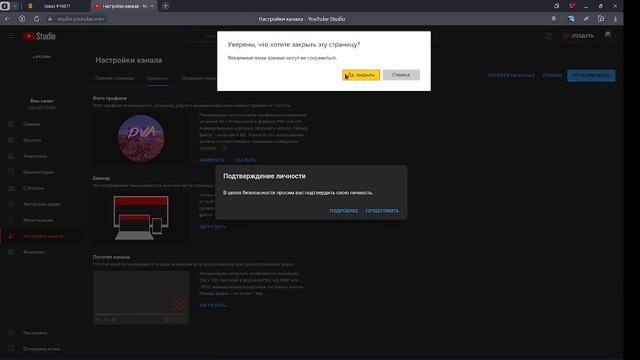Confirm closing the page with the yellow button
This screenshot has height=360, width=640.
tap(361, 75)
